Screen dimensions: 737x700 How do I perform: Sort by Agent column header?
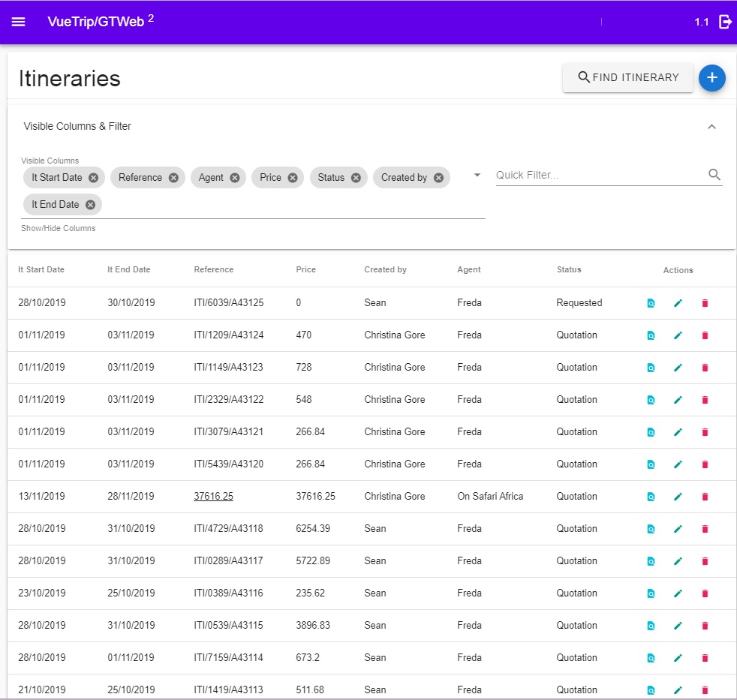(x=468, y=269)
